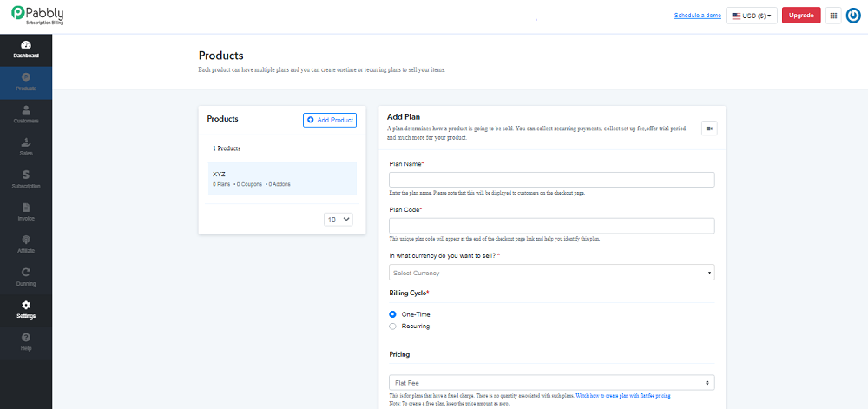Click the Plan Name input field
This screenshot has height=409, width=868.
coord(551,180)
